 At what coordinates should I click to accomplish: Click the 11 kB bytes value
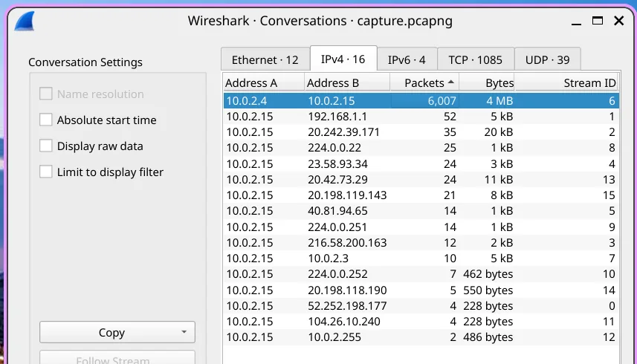coord(499,179)
